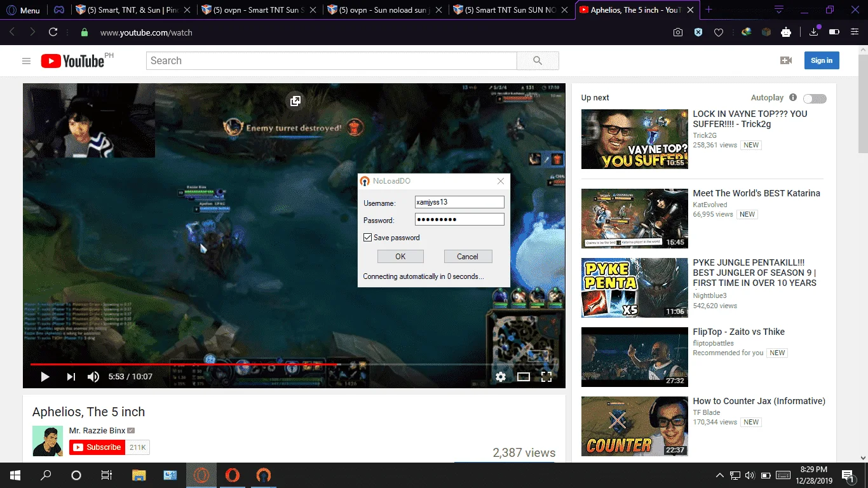Mute the video volume

click(93, 377)
